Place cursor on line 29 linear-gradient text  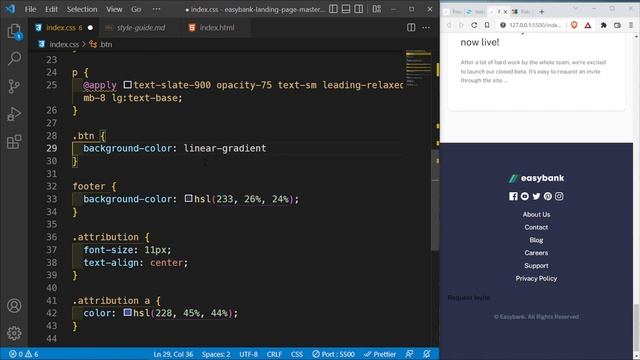pos(224,148)
